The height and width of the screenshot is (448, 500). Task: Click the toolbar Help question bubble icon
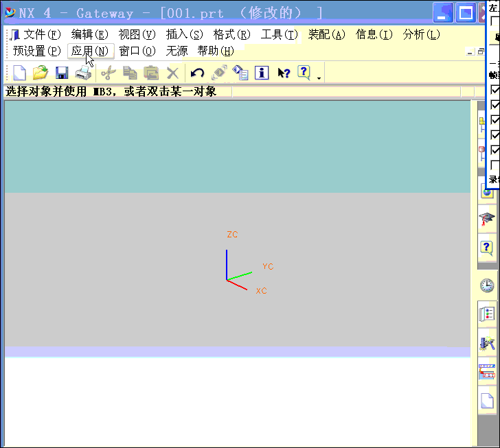click(x=304, y=73)
